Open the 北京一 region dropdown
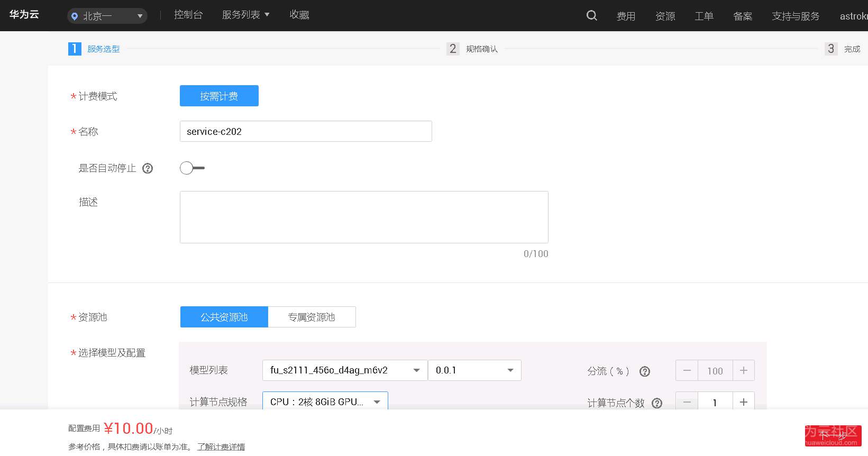This screenshot has height=456, width=868. click(x=107, y=16)
